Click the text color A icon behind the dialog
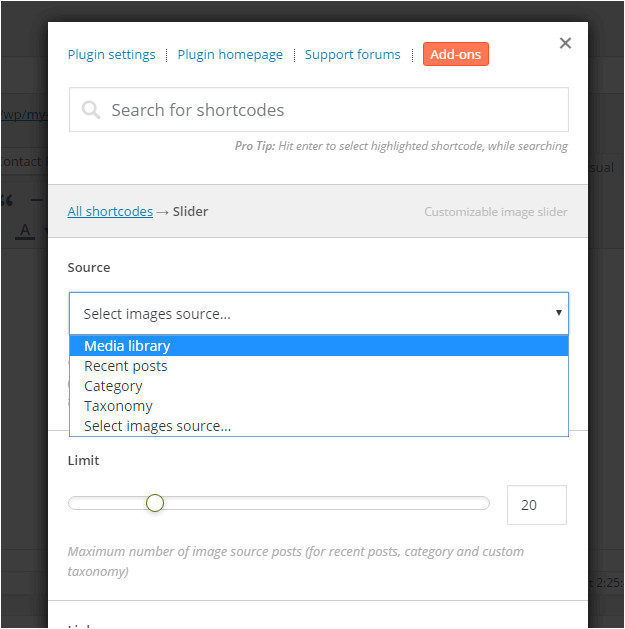 pyautogui.click(x=25, y=231)
